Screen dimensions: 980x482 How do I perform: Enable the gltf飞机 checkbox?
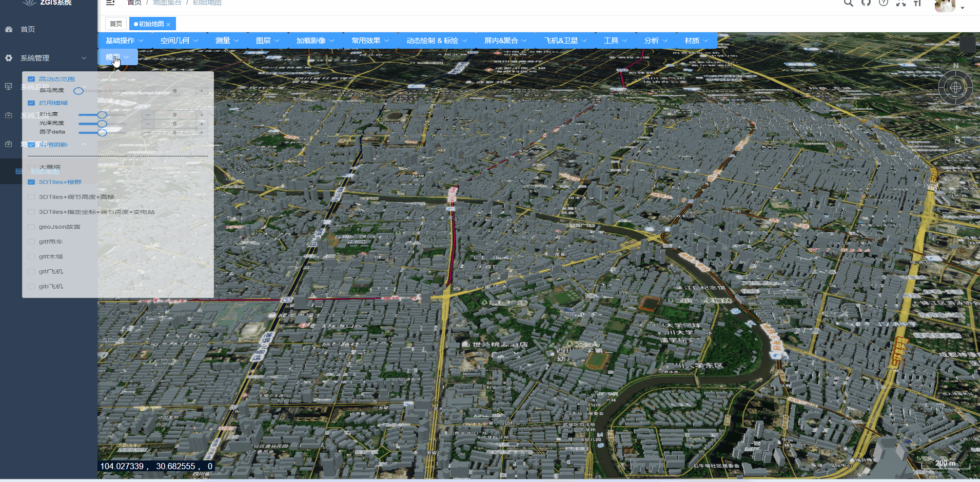[31, 271]
